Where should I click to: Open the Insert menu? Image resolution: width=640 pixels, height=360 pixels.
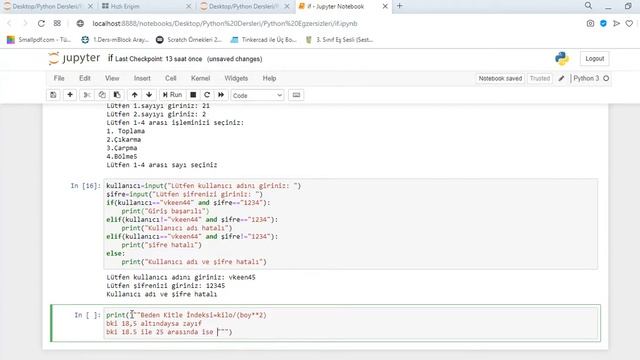[x=142, y=78]
